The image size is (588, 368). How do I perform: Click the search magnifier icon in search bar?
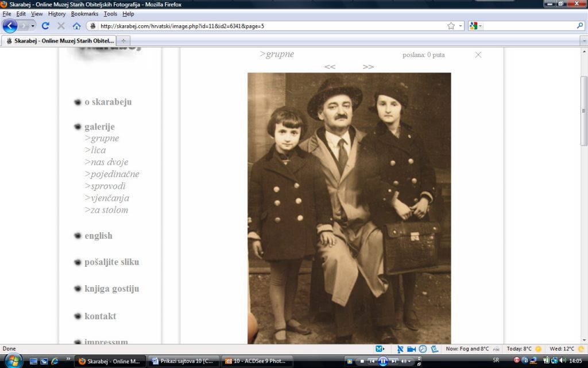(x=580, y=26)
